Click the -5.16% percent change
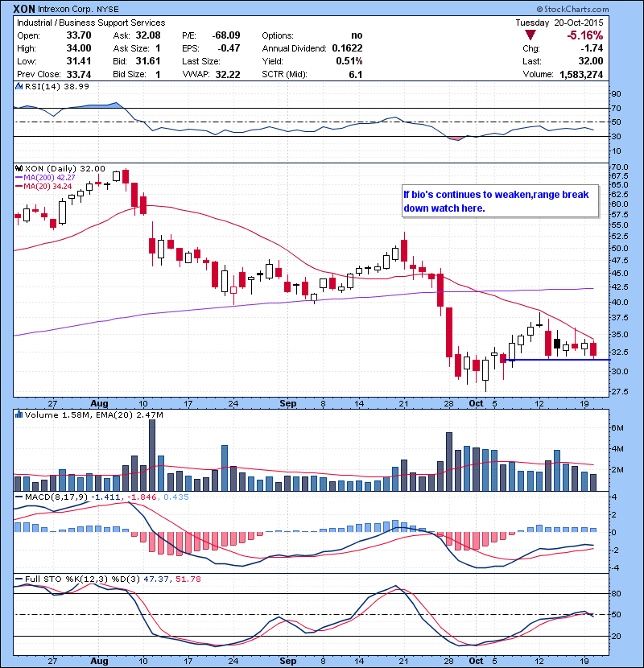 click(584, 35)
